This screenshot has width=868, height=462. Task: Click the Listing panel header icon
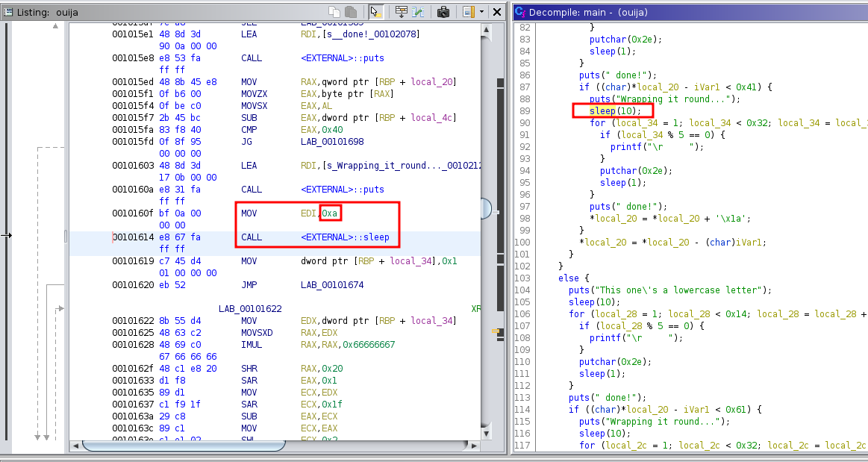(x=8, y=12)
